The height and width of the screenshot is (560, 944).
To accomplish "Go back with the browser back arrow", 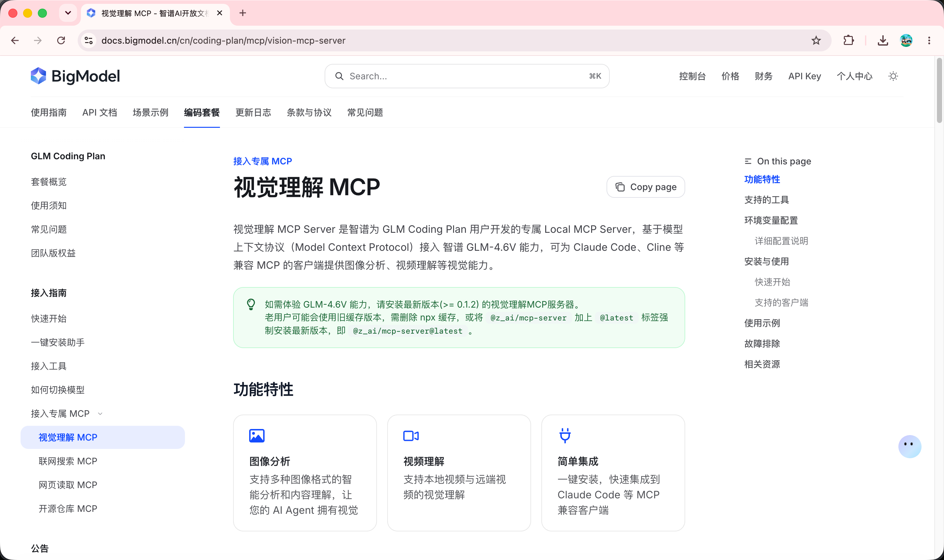I will 15,40.
